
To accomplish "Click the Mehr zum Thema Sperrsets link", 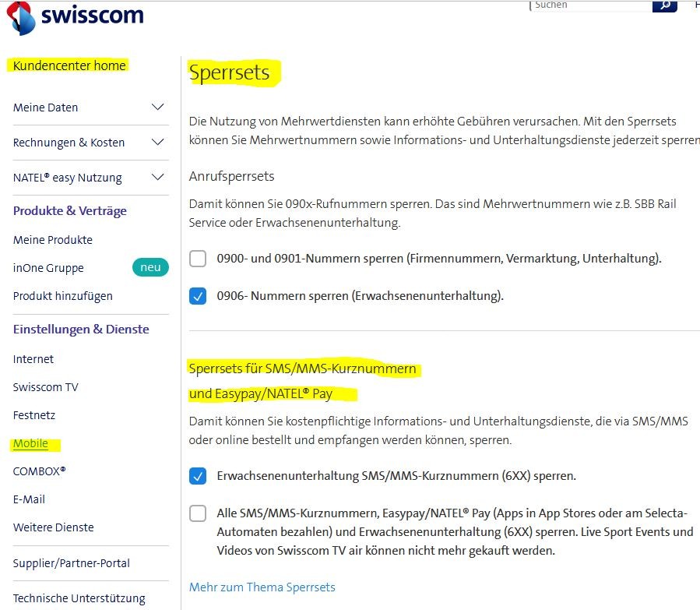I will tap(261, 587).
